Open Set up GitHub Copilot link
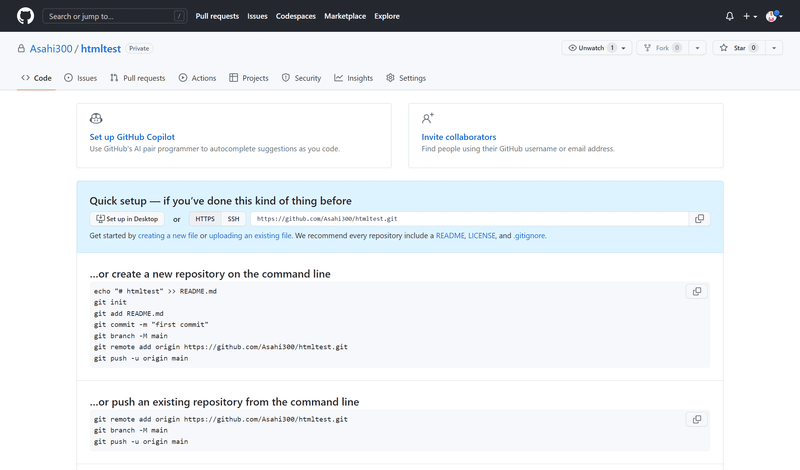Screen dimensions: 800x470 click(x=132, y=137)
